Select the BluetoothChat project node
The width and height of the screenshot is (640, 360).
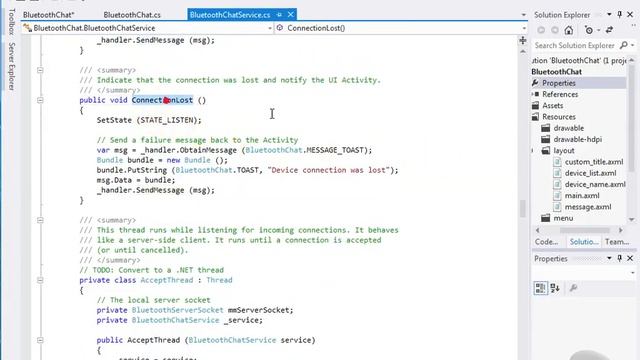[556, 71]
